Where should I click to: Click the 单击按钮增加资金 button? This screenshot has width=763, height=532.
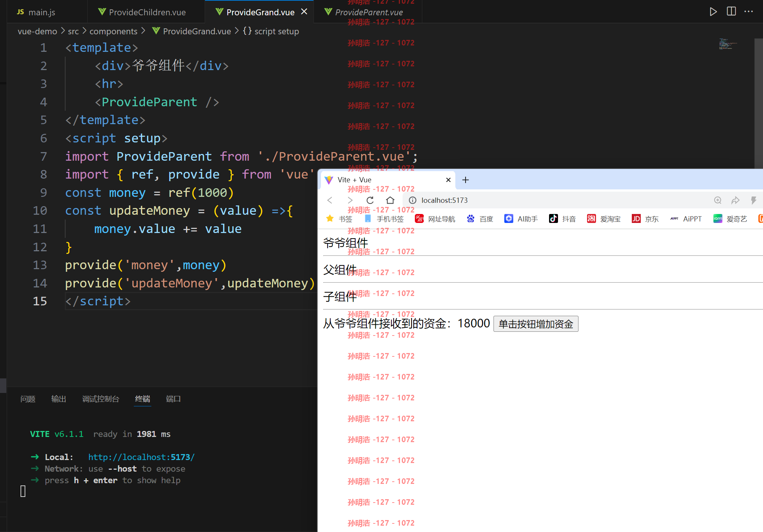[536, 324]
